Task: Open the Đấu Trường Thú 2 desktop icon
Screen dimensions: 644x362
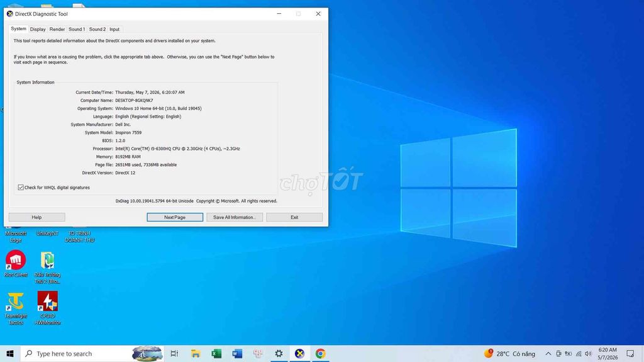Action: click(x=48, y=268)
